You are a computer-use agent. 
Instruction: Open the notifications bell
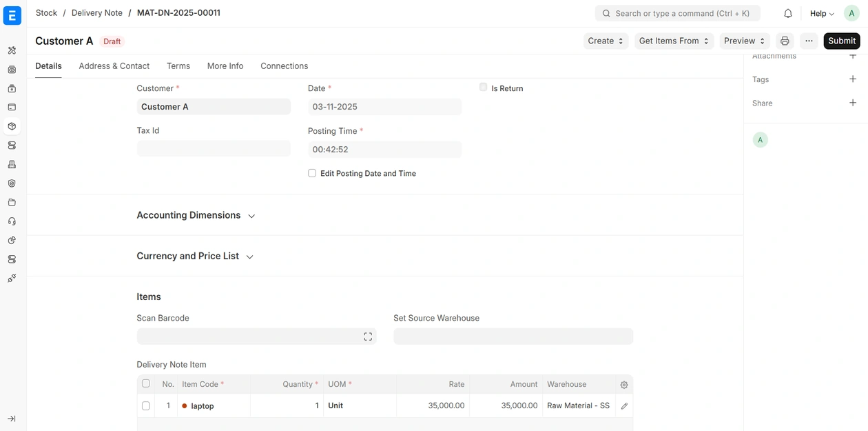pyautogui.click(x=788, y=13)
